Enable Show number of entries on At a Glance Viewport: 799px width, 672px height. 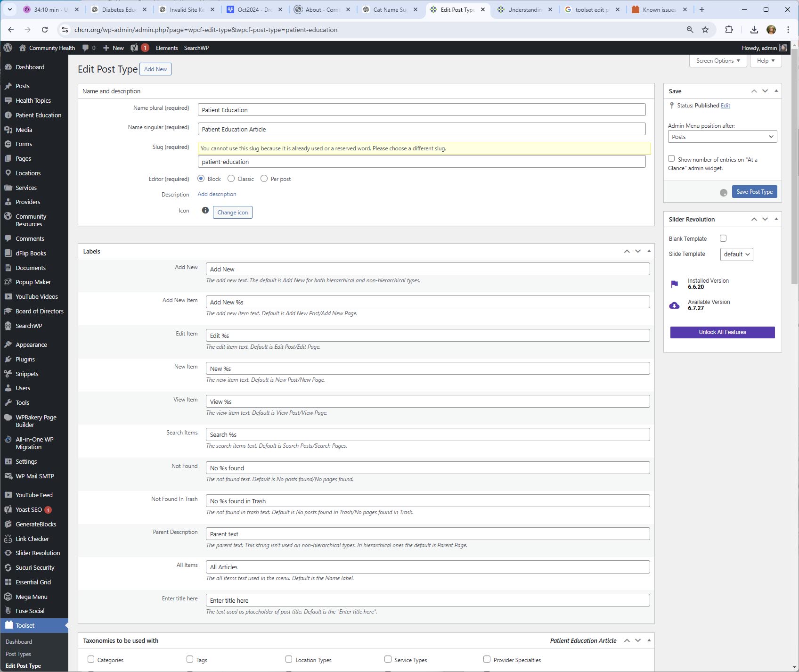click(x=671, y=159)
